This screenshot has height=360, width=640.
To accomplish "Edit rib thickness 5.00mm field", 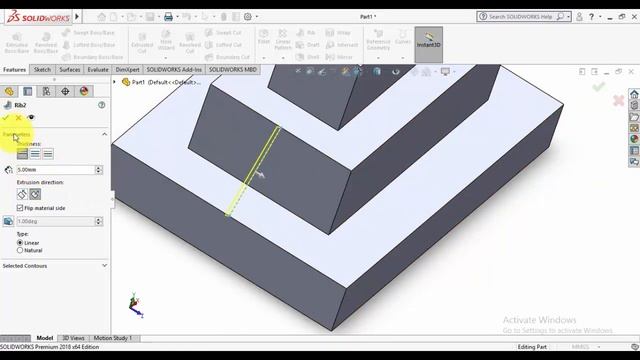I will [56, 170].
